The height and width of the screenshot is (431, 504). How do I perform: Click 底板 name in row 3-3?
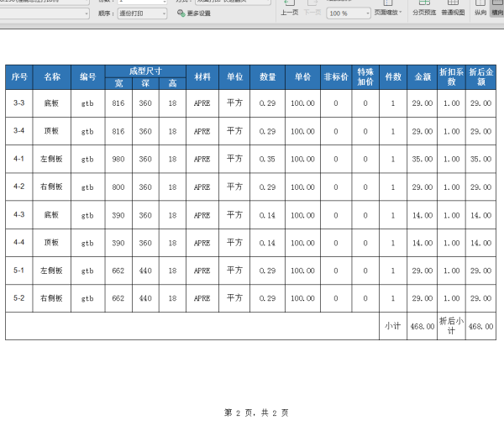pos(51,103)
